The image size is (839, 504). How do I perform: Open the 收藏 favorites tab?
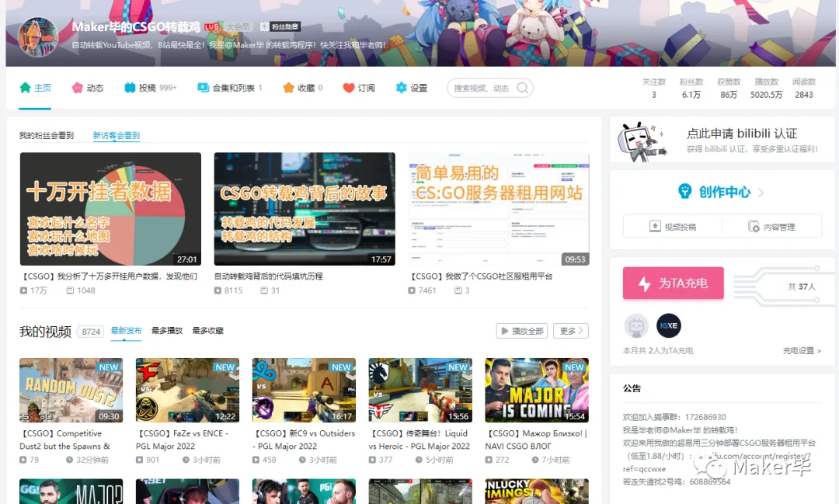tap(303, 88)
